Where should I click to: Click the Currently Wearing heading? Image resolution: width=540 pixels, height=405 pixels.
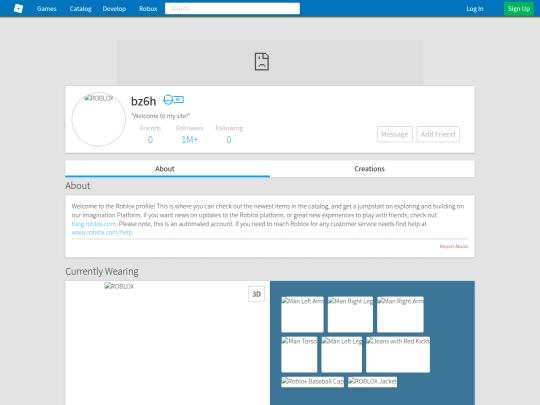[102, 271]
